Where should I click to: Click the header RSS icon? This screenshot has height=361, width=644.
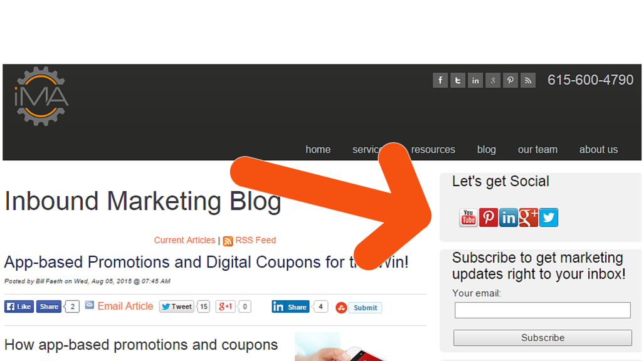click(x=528, y=80)
